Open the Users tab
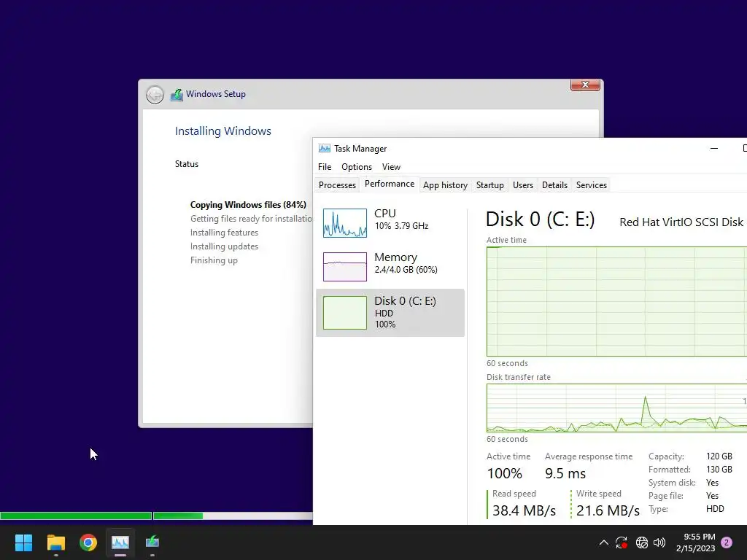This screenshot has height=560, width=747. [522, 185]
